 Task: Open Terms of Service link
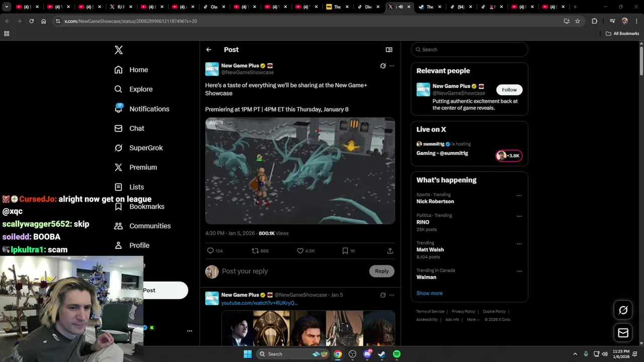coord(430,312)
